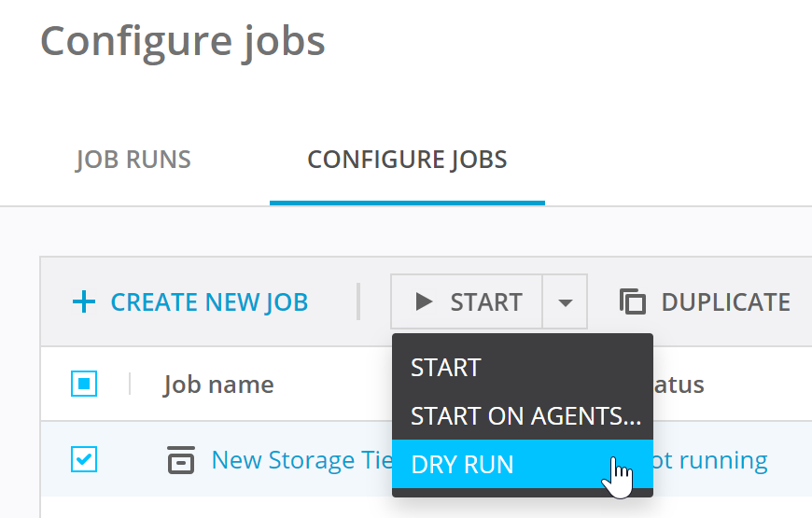Click the Not running status link
Image resolution: width=812 pixels, height=518 pixels.
(714, 460)
